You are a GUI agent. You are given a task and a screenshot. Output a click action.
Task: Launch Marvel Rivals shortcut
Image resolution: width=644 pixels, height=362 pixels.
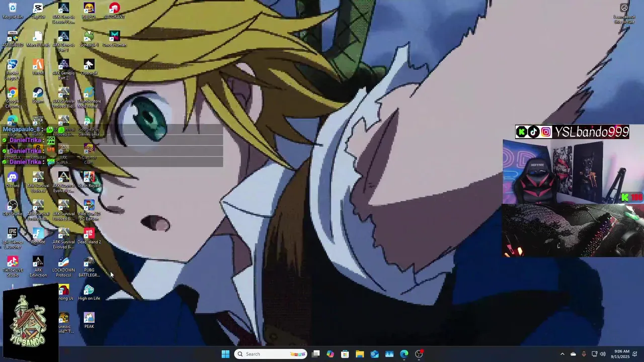[x=38, y=39]
